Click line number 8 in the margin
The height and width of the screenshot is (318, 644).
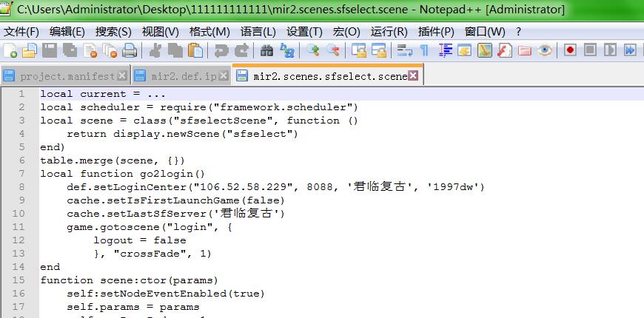pyautogui.click(x=22, y=187)
